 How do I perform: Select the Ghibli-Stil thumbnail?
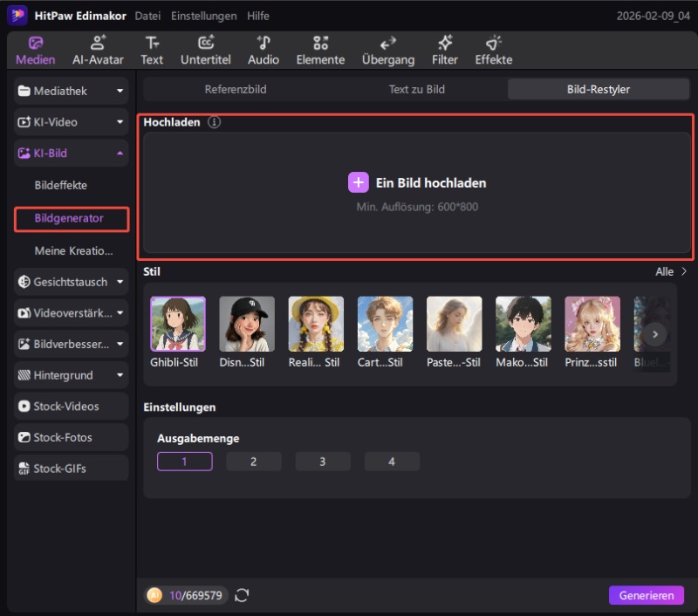[x=178, y=324]
